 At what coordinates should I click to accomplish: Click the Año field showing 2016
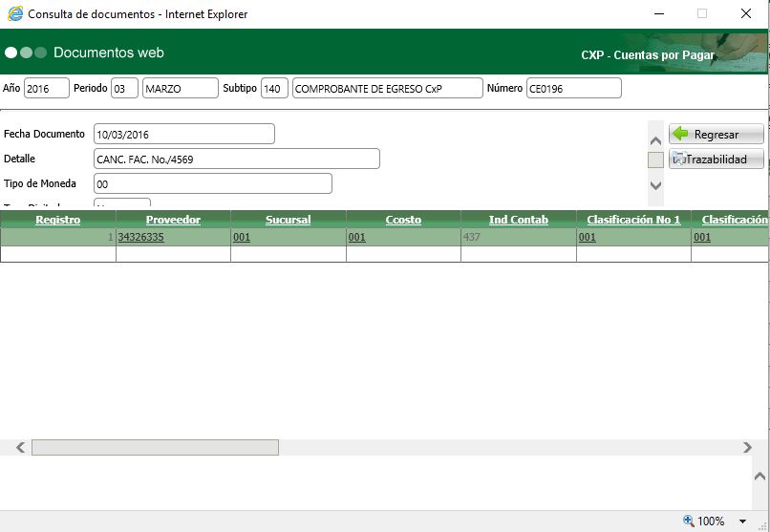(x=47, y=88)
